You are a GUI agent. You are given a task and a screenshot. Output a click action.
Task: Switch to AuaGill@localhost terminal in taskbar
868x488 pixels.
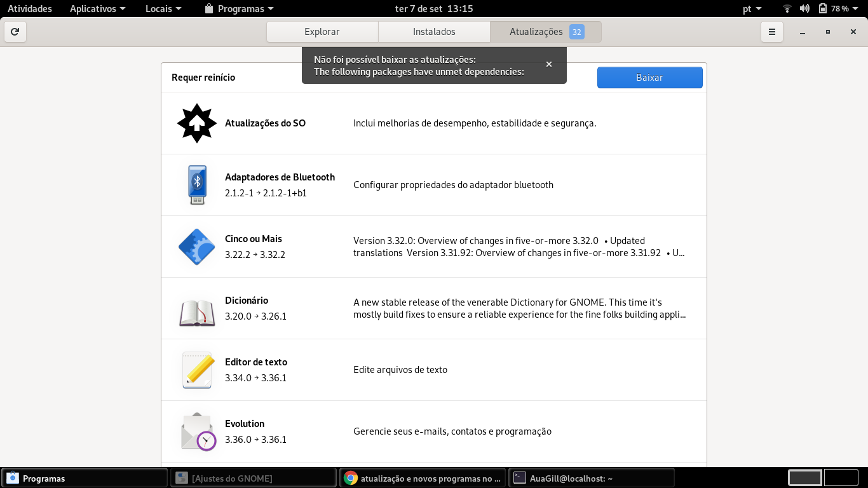pyautogui.click(x=592, y=478)
